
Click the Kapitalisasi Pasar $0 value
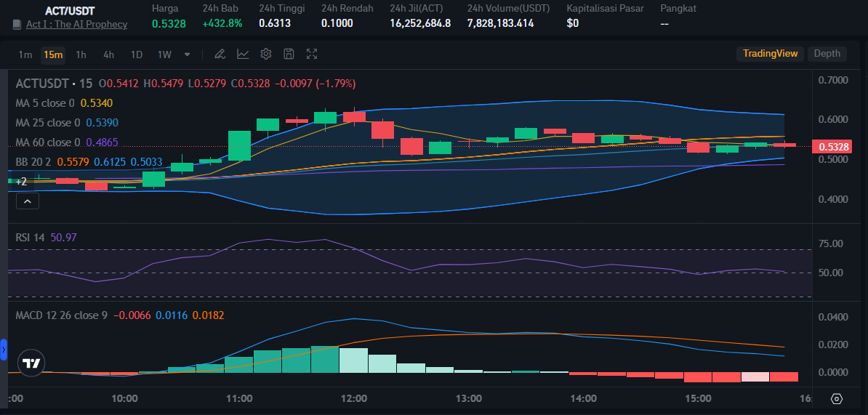point(573,23)
